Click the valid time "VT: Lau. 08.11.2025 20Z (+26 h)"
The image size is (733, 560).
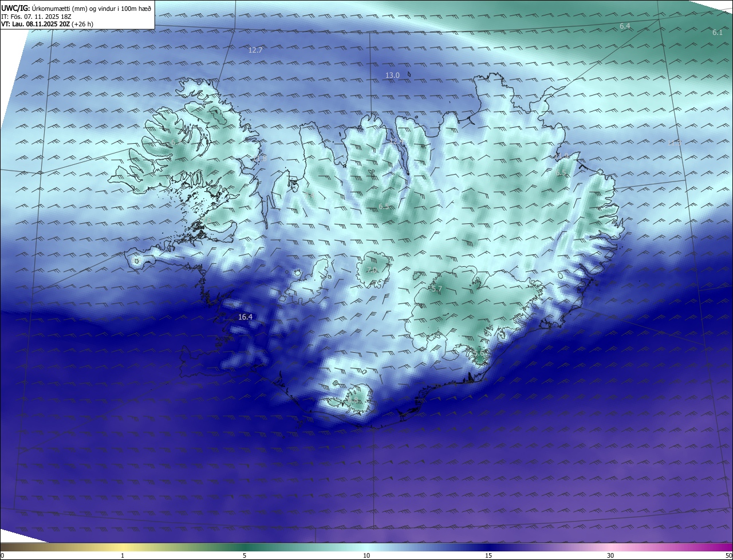click(x=46, y=25)
